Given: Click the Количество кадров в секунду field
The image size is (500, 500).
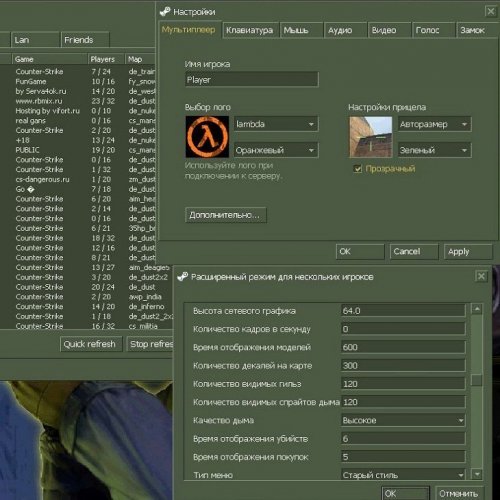Looking at the screenshot, I should (403, 329).
